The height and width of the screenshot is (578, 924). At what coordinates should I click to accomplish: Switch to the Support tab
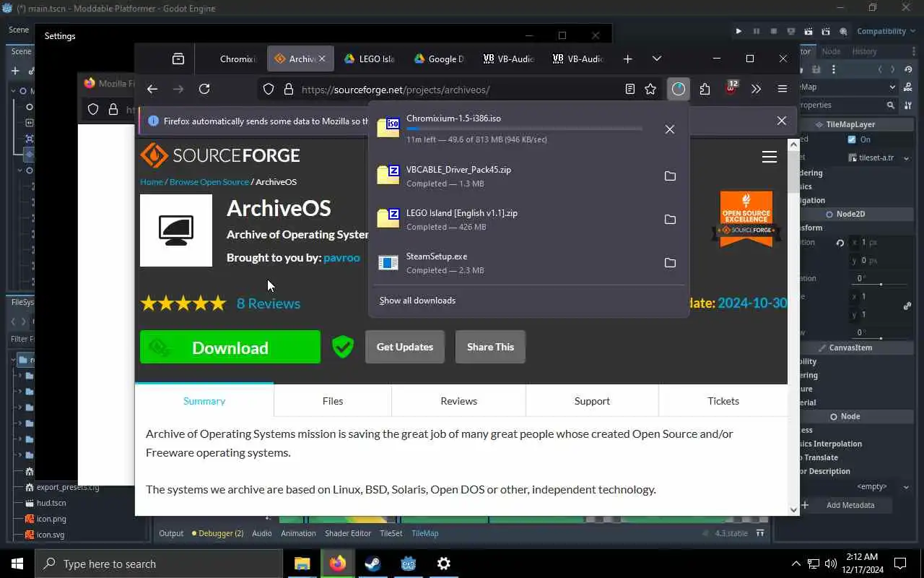click(592, 401)
